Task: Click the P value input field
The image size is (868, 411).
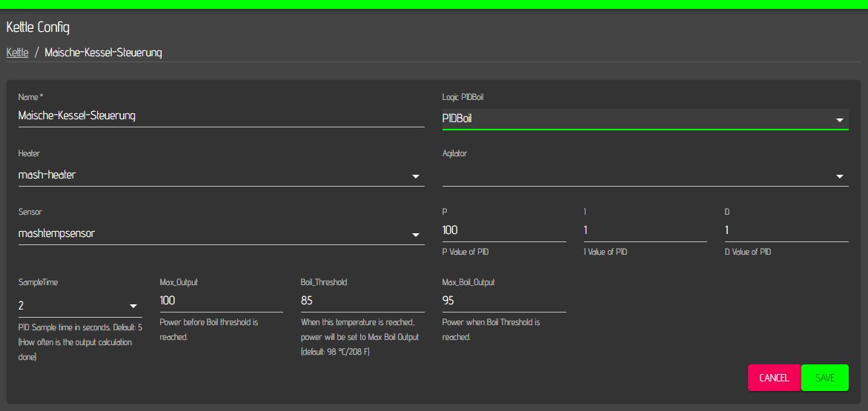Action: (504, 230)
